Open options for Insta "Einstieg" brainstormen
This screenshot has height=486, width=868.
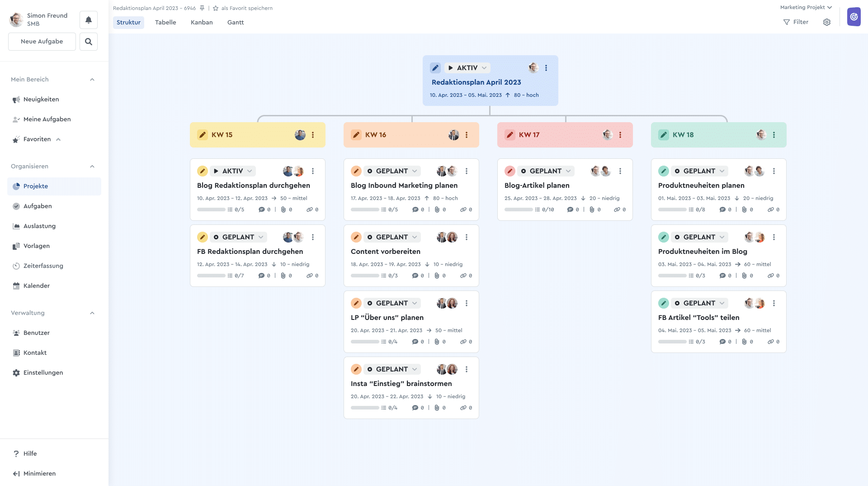467,369
